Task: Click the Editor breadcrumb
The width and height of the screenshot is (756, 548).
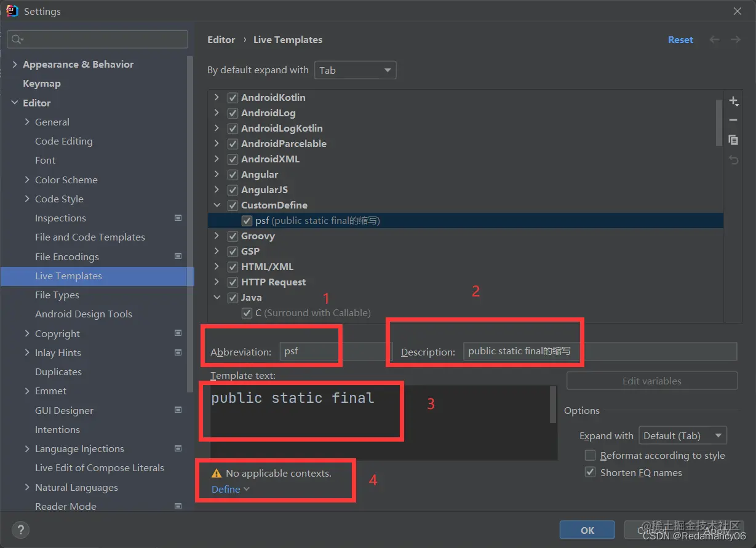Action: [221, 39]
